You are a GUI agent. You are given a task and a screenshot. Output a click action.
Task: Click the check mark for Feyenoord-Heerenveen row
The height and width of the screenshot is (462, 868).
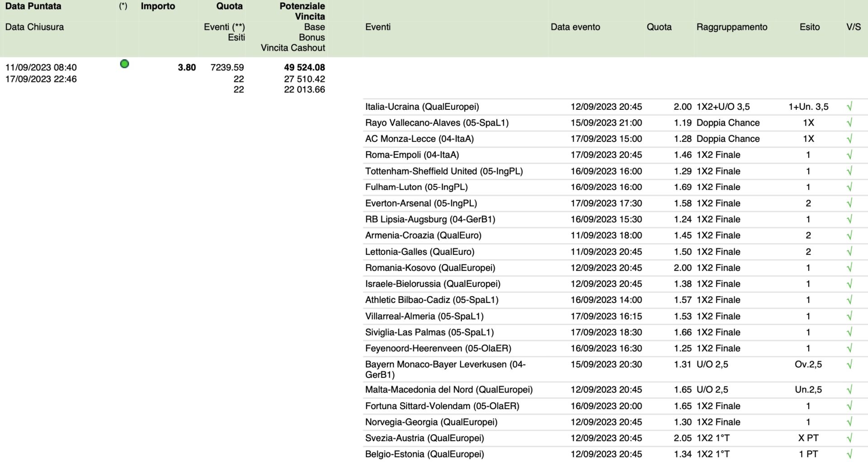click(849, 348)
